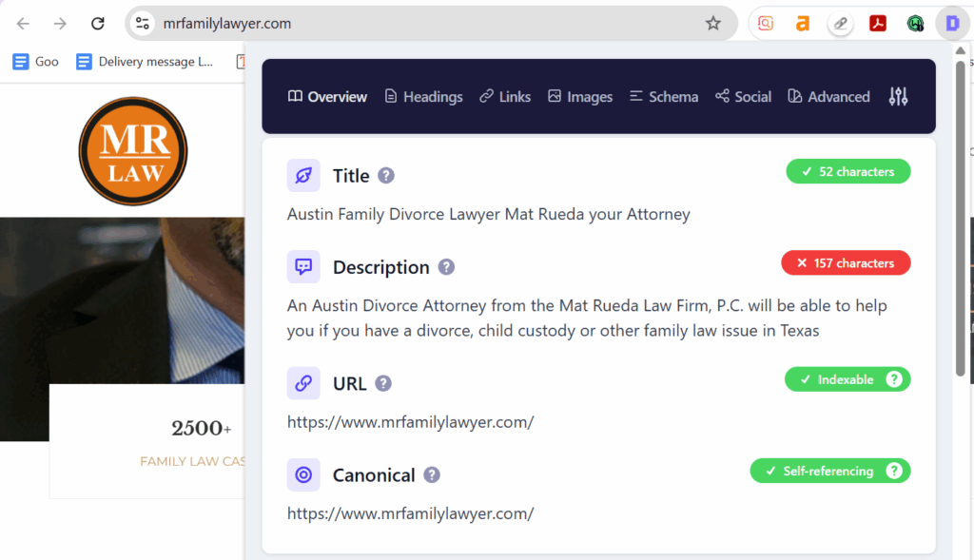This screenshot has height=560, width=974.
Task: Click the address bar URL field
Action: click(x=431, y=24)
